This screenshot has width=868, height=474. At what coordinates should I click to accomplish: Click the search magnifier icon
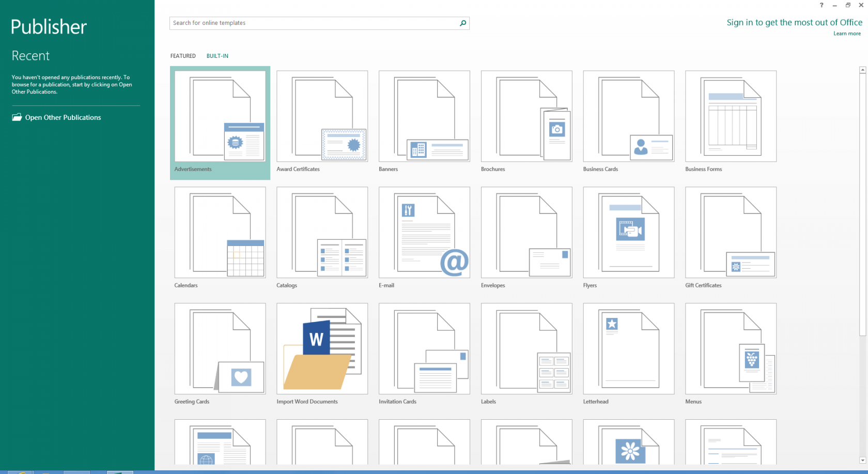(x=463, y=23)
